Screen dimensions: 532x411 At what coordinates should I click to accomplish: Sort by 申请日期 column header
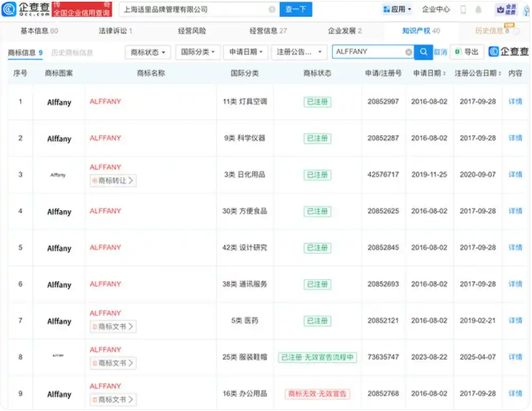pyautogui.click(x=429, y=73)
